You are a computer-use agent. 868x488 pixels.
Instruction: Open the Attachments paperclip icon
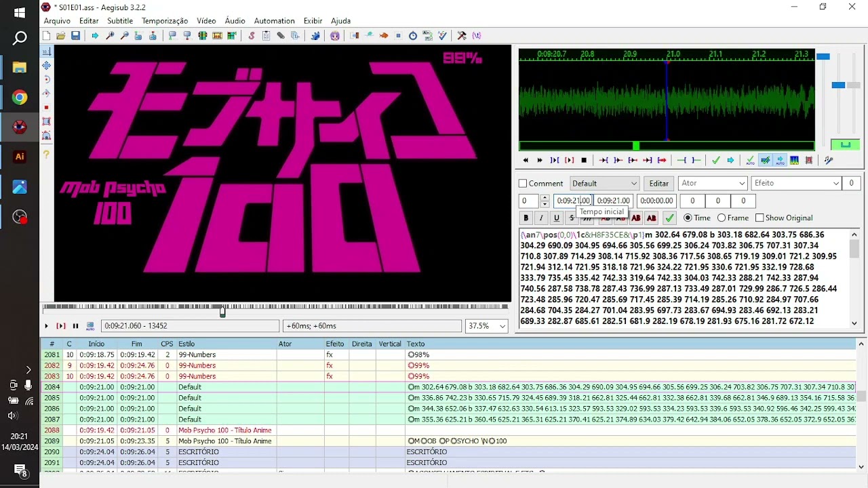(x=281, y=35)
